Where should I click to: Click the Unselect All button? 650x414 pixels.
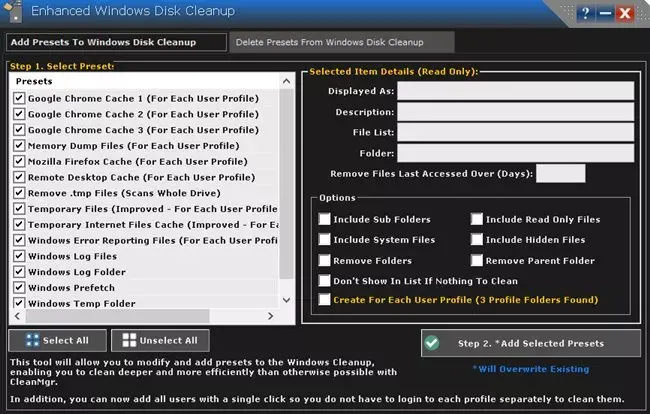click(160, 340)
